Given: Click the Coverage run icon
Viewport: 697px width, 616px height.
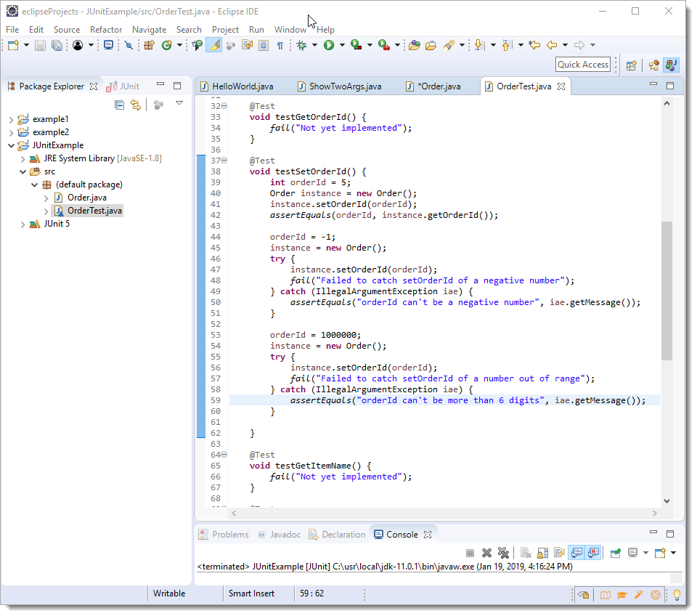Looking at the screenshot, I should point(356,45).
